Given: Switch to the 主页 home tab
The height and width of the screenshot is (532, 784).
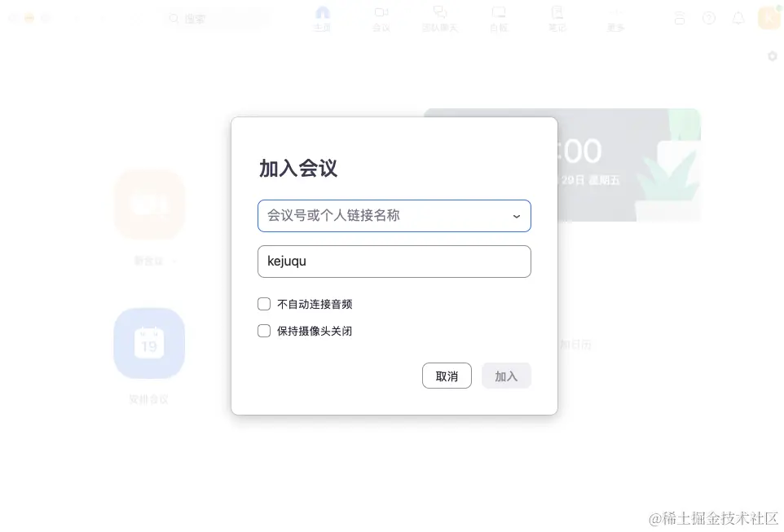Looking at the screenshot, I should click(x=323, y=19).
